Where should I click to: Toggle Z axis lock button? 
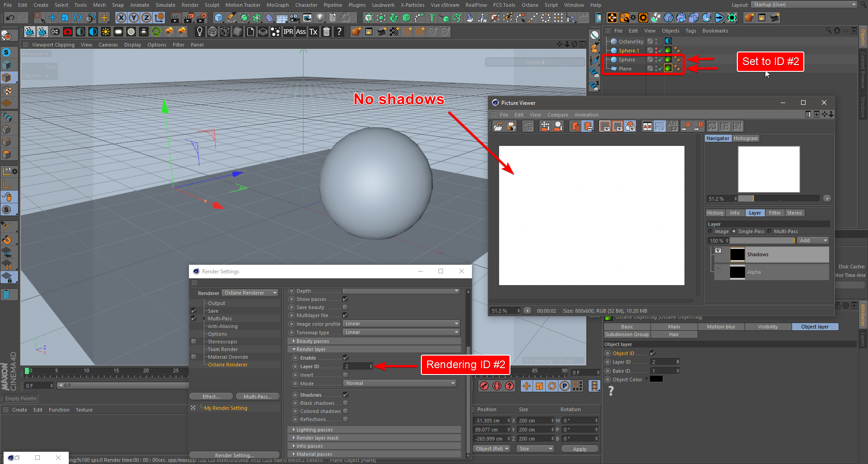click(x=146, y=18)
